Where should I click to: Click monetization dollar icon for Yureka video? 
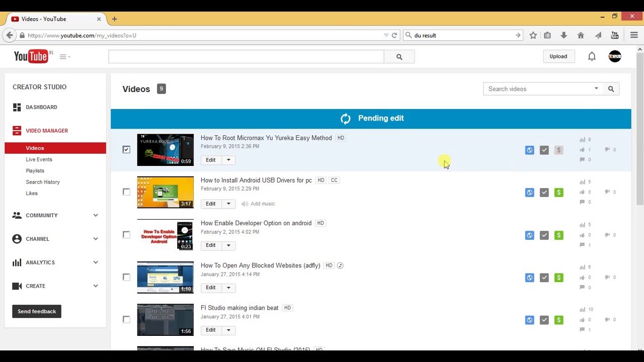pos(558,150)
